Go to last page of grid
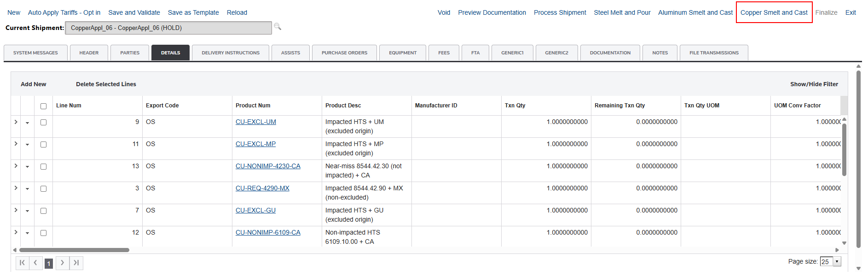This screenshot has height=277, width=868. point(76,263)
